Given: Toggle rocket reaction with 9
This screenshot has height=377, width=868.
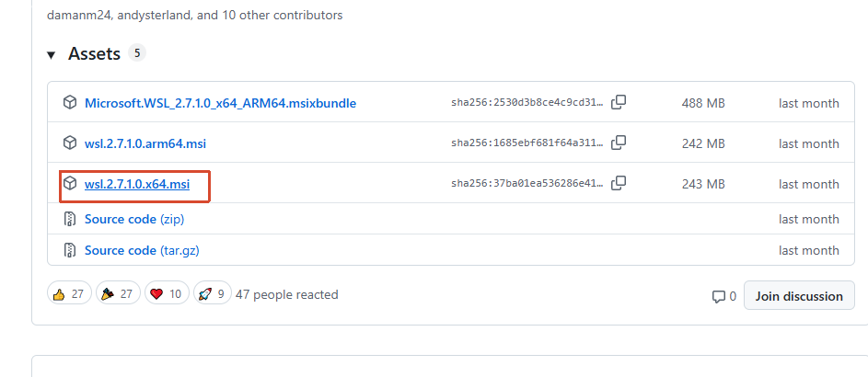Looking at the screenshot, I should pyautogui.click(x=212, y=294).
